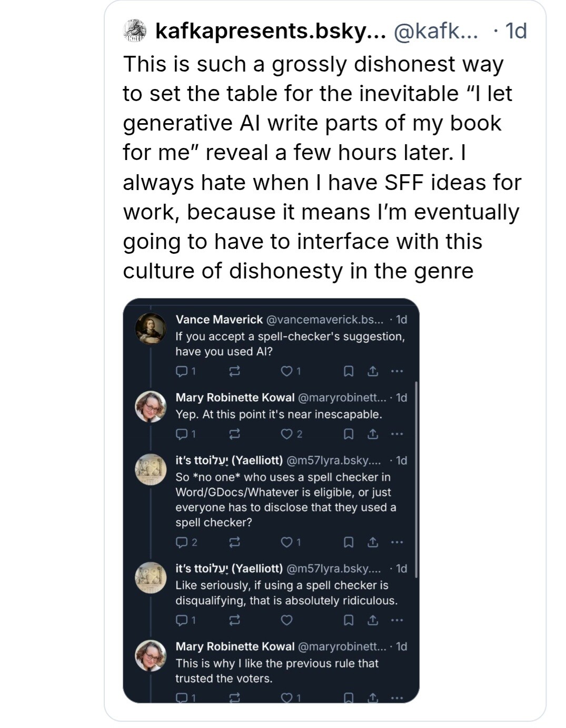Like the "near inescapable" reply
Viewport: 566px width, 728px height.
tap(286, 434)
